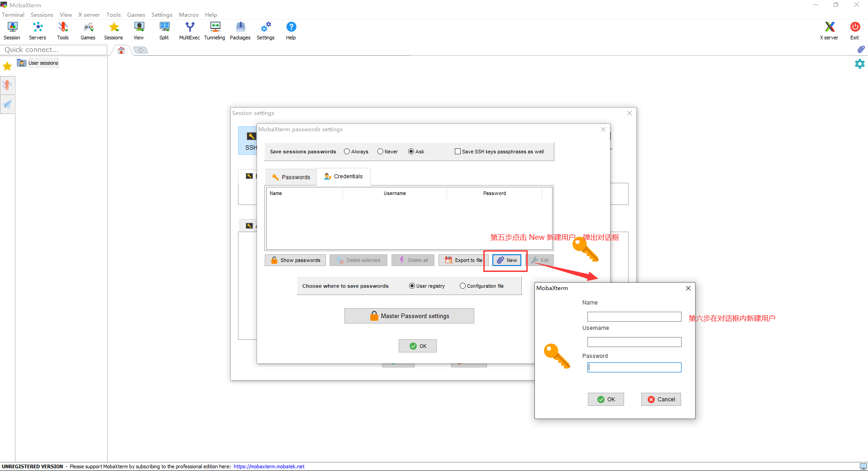Image resolution: width=868 pixels, height=471 pixels.
Task: Close the Session settings window
Action: (x=630, y=113)
